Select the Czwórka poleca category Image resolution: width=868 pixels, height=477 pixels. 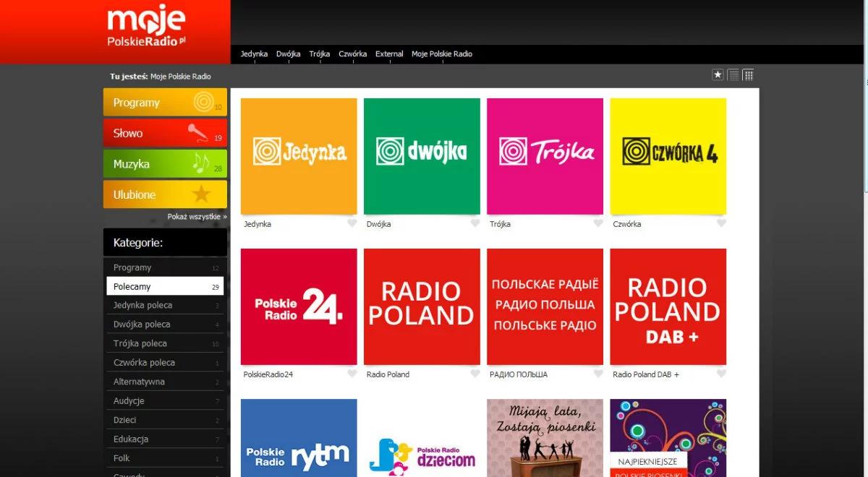click(x=165, y=362)
